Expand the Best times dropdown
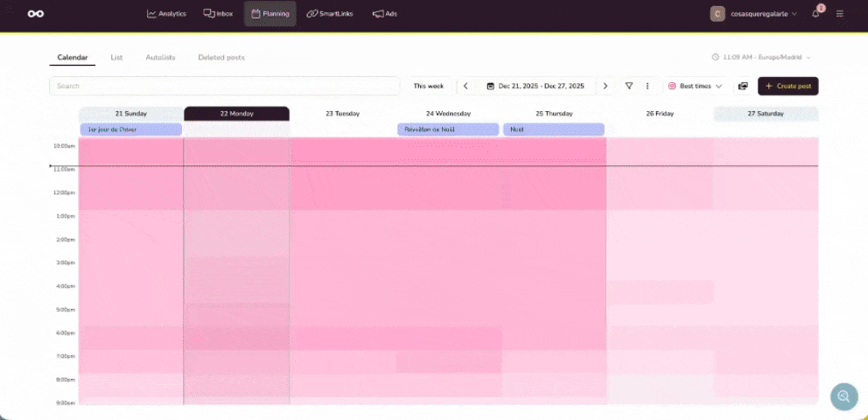Image resolution: width=868 pixels, height=420 pixels. 696,86
